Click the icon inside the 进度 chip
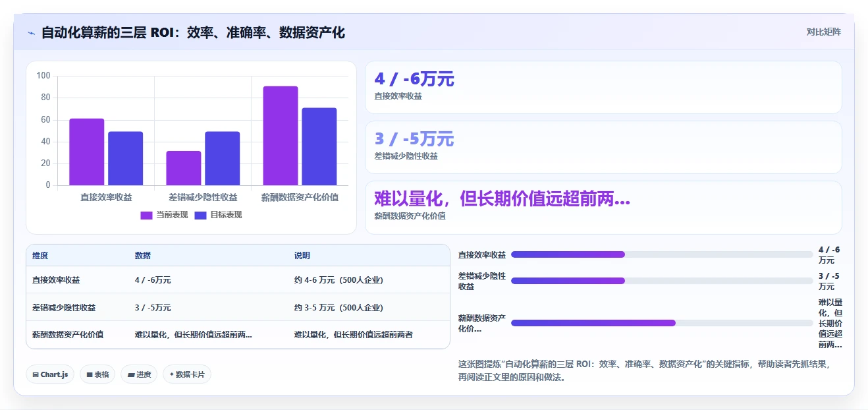868x410 pixels. pyautogui.click(x=131, y=374)
